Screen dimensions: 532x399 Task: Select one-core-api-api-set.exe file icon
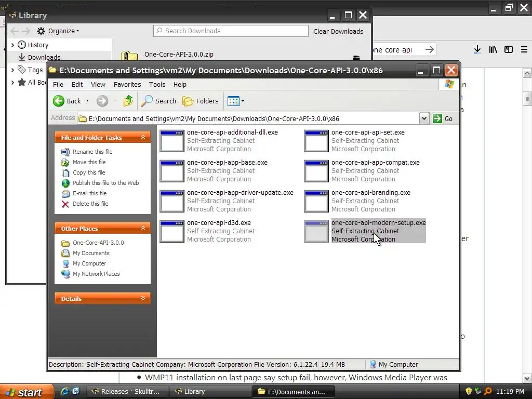coord(316,141)
